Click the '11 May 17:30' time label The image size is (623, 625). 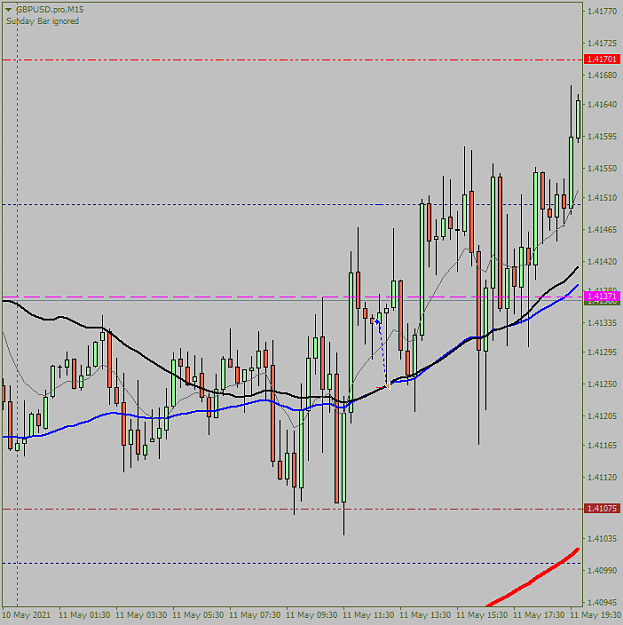[x=539, y=615]
